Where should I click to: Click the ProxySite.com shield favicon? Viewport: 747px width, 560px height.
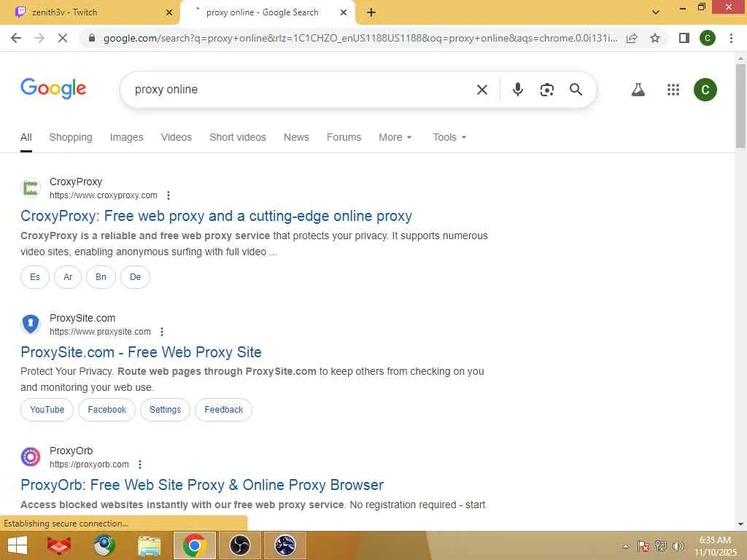coord(31,324)
